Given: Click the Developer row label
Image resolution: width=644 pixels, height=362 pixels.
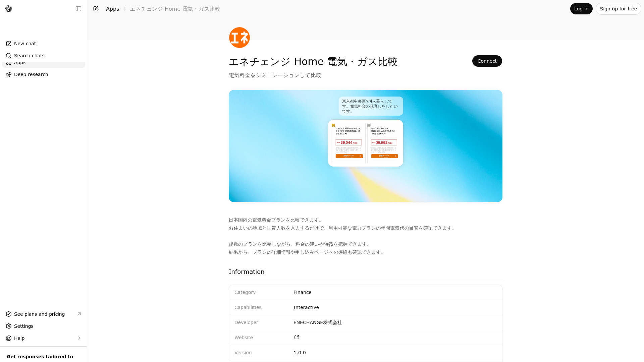Looking at the screenshot, I should [x=246, y=322].
